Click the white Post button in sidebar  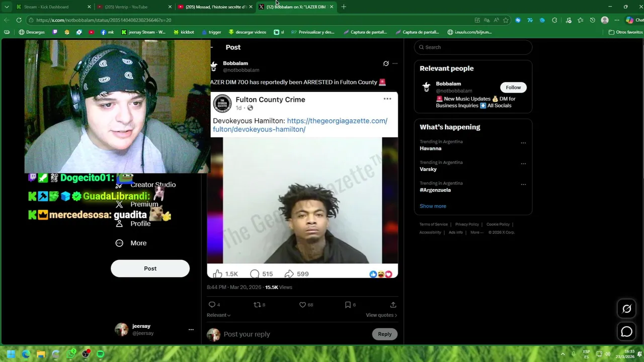click(150, 268)
